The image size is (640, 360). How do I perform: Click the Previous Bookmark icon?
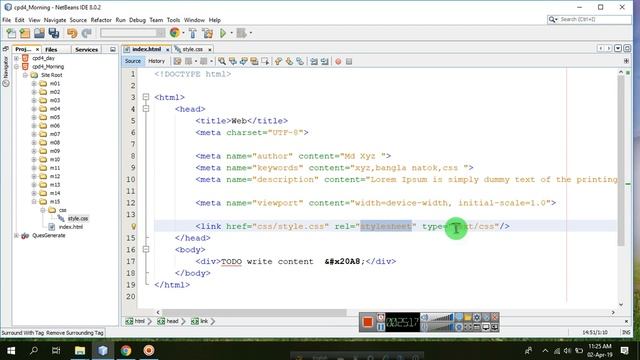[x=278, y=61]
